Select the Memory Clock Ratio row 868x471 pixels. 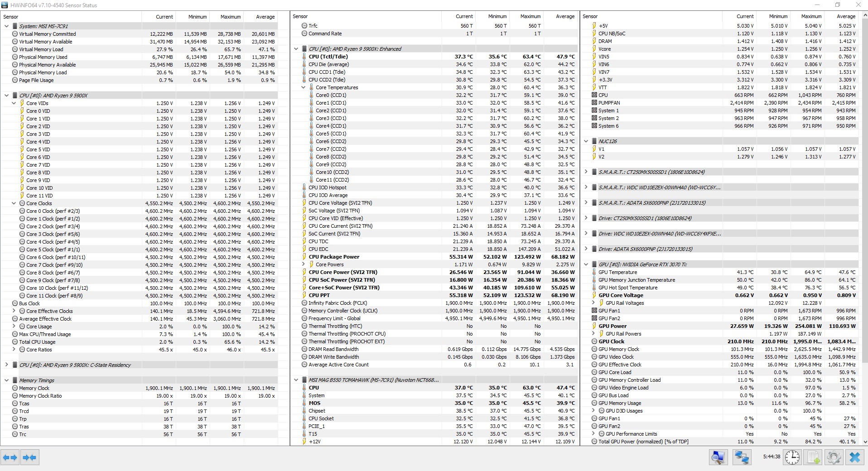140,396
